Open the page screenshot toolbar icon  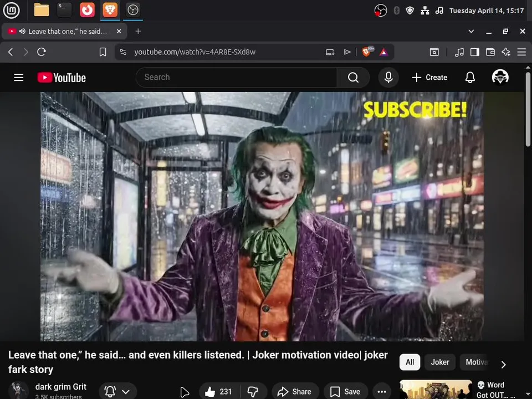[x=434, y=52]
